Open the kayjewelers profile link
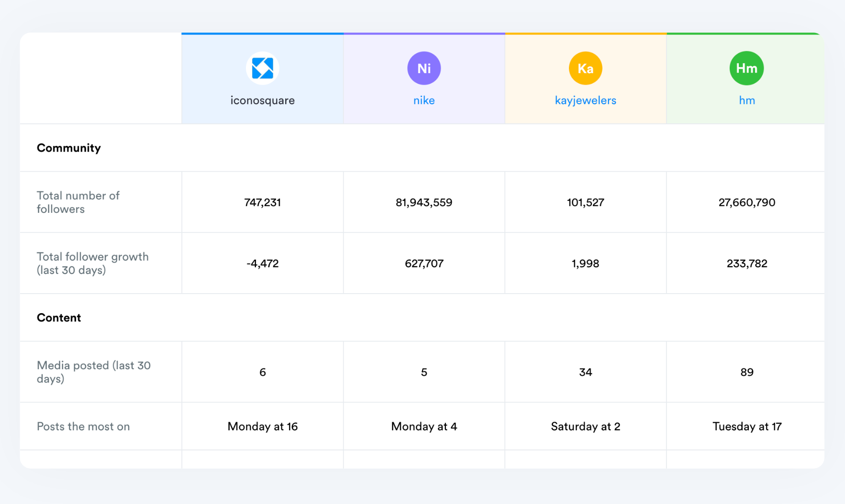The width and height of the screenshot is (845, 504). click(585, 100)
